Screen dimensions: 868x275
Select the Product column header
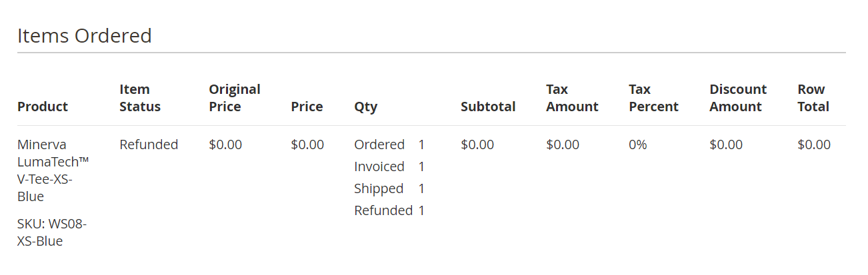coord(43,107)
